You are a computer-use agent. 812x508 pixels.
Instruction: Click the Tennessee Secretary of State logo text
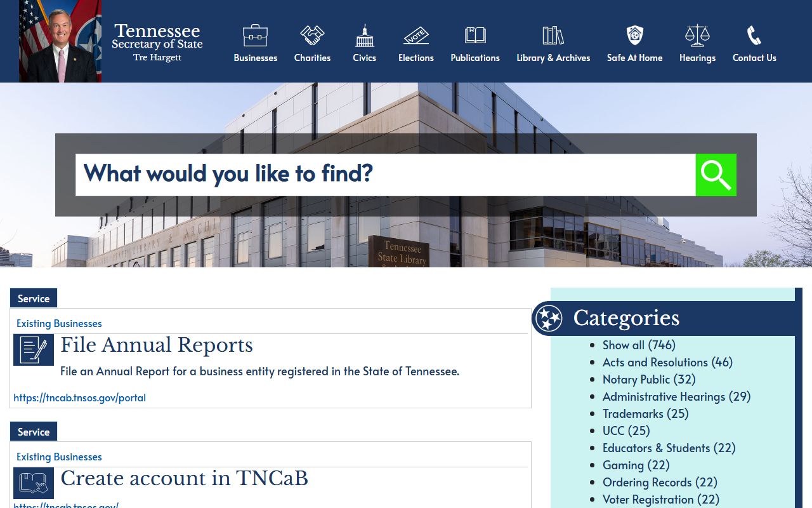tap(157, 42)
